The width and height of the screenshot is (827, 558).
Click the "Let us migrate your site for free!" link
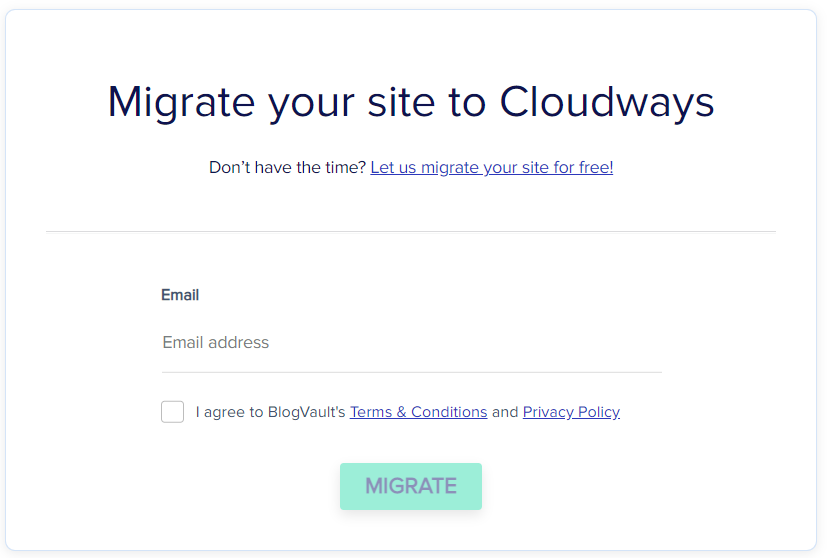(491, 167)
